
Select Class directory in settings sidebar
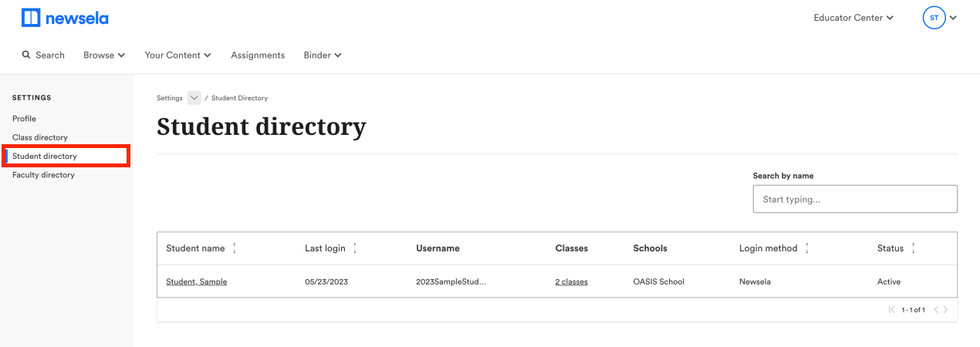pyautogui.click(x=40, y=137)
